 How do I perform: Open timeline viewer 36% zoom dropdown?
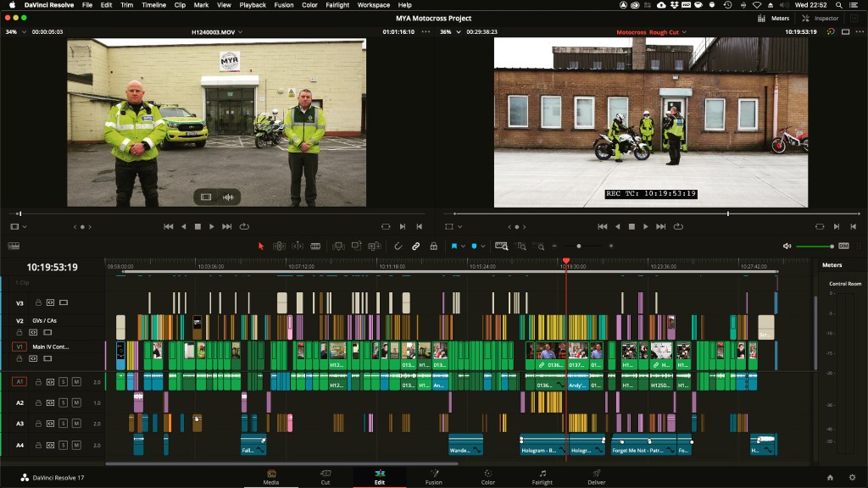click(449, 32)
